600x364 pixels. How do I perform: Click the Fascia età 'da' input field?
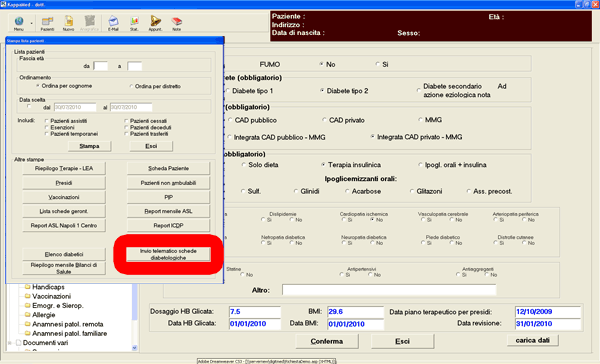point(101,66)
